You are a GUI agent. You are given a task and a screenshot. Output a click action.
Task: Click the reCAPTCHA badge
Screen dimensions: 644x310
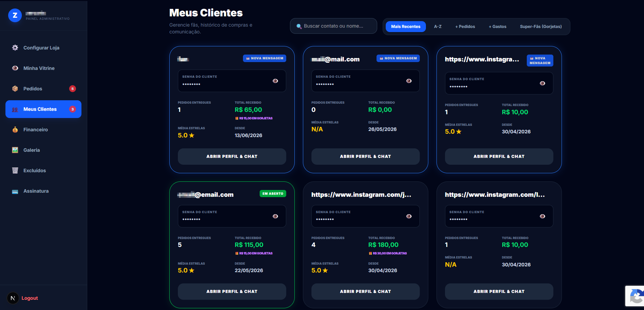click(635, 296)
